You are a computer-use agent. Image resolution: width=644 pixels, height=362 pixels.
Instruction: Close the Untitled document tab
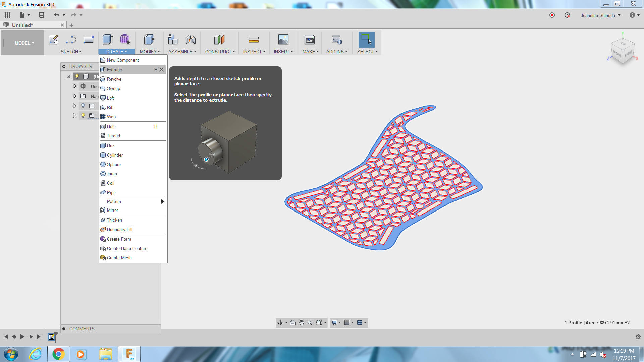tap(62, 25)
